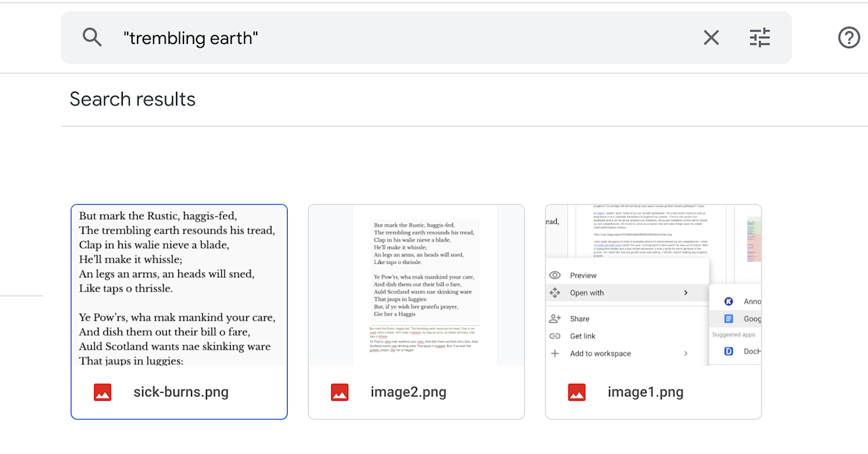Screen dimensions: 868x454
Task: Click the Search results heading
Action: (x=133, y=99)
